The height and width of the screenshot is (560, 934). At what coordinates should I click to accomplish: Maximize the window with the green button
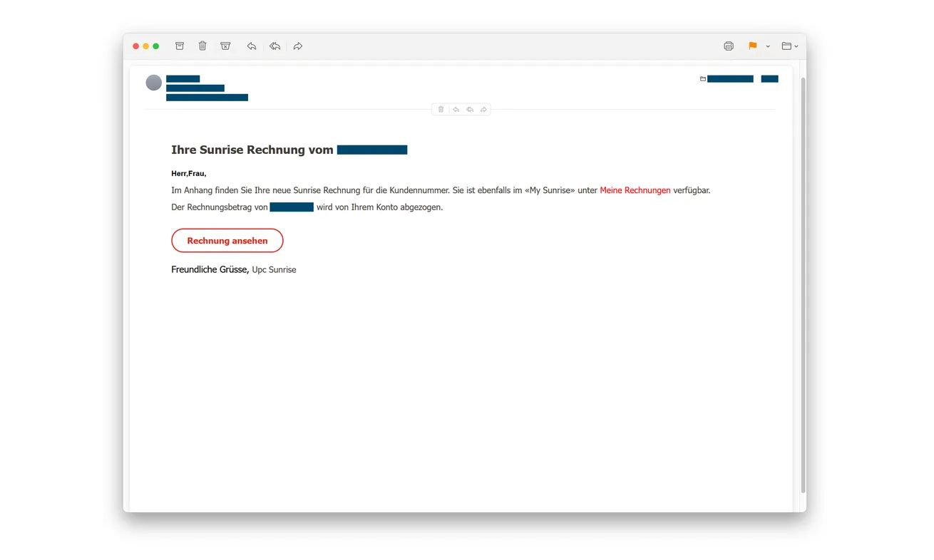click(x=156, y=46)
